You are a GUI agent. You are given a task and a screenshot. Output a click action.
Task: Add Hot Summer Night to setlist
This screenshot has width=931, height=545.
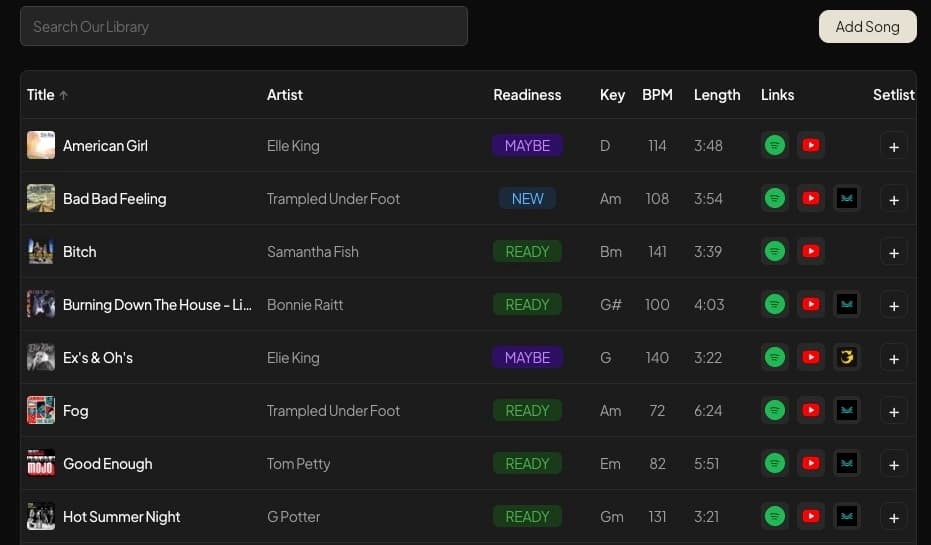pos(894,517)
